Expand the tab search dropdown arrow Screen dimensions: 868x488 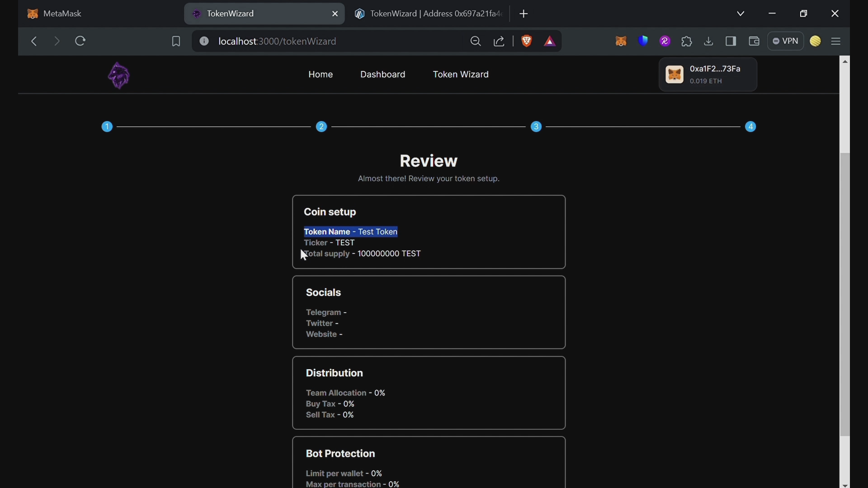point(741,14)
